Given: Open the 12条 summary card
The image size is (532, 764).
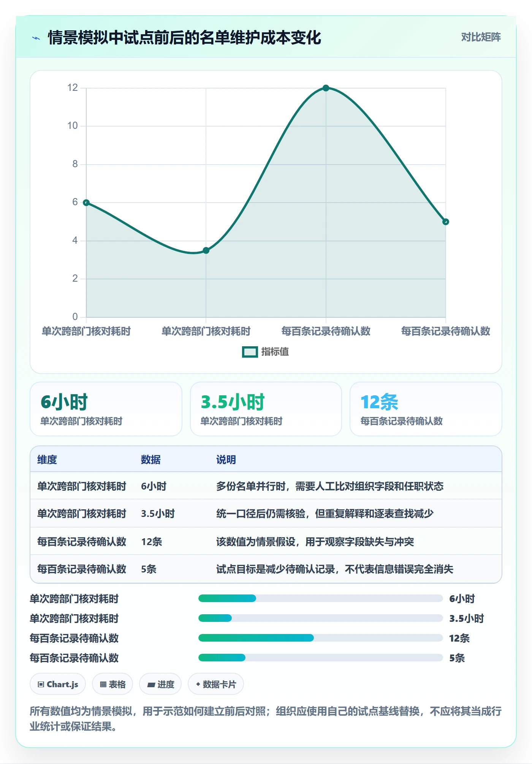Looking at the screenshot, I should (x=426, y=409).
